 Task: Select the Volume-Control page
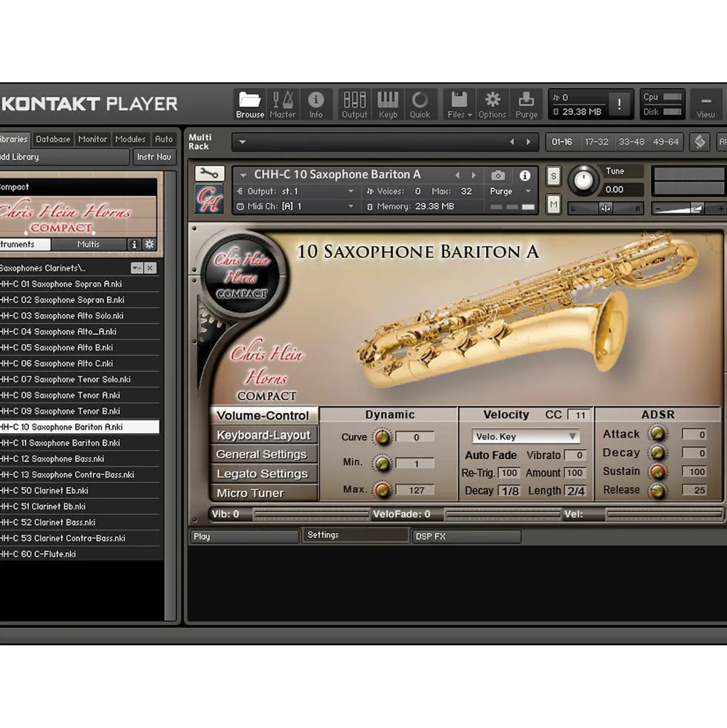tap(264, 415)
